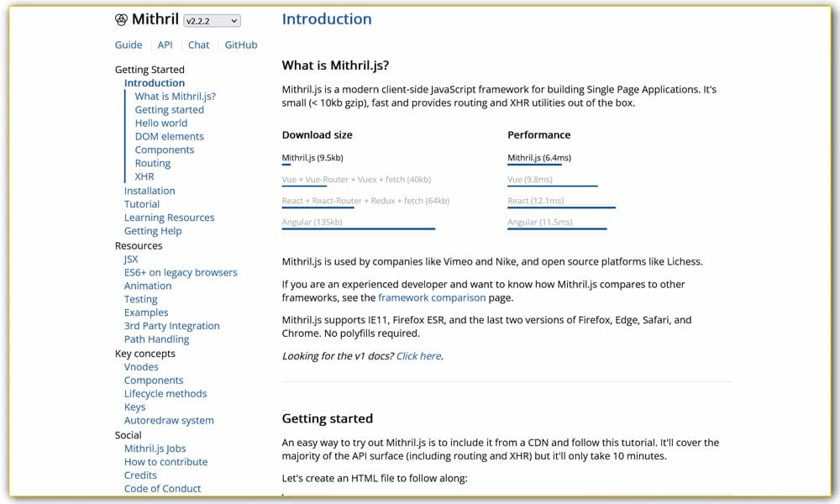Select the Guide navigation item
The image size is (840, 504).
pyautogui.click(x=128, y=45)
